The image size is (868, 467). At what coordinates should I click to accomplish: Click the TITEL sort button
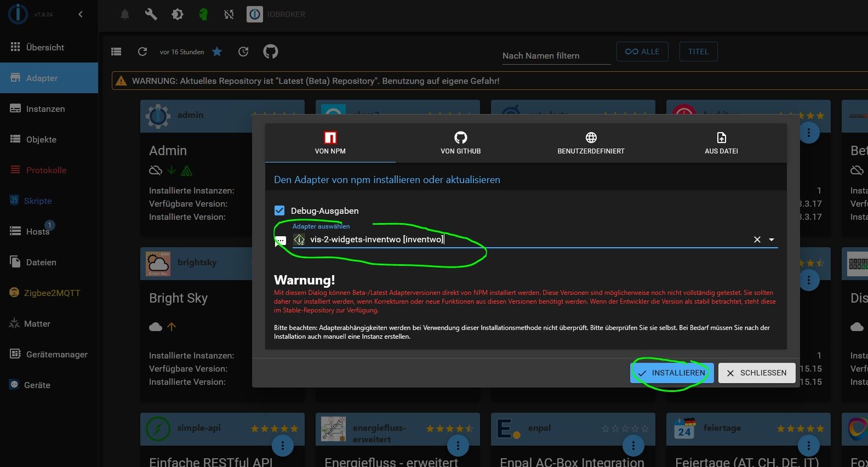tap(698, 52)
